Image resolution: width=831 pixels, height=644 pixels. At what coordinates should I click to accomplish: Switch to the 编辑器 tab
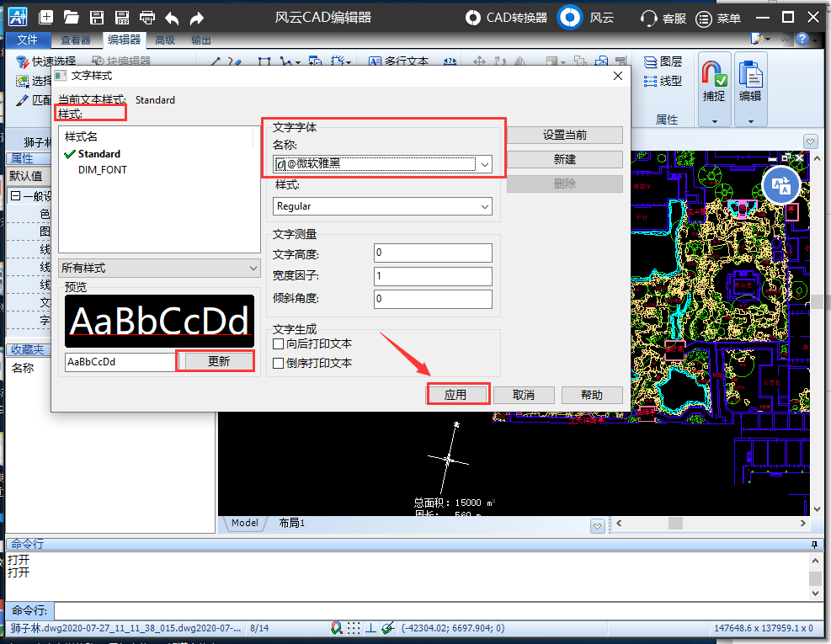[x=124, y=40]
